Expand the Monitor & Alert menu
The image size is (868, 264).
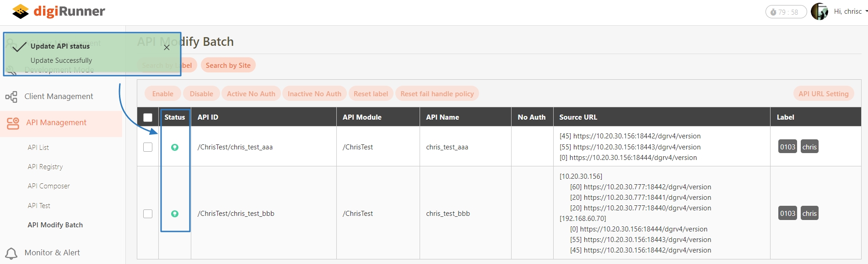52,253
